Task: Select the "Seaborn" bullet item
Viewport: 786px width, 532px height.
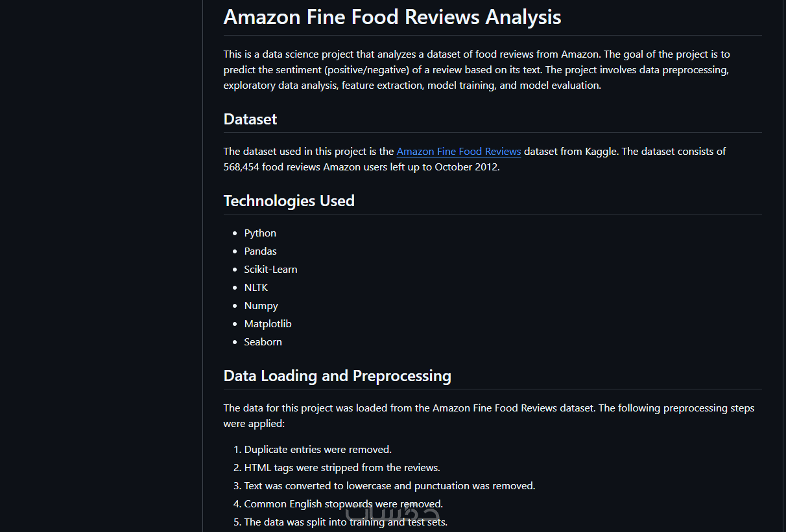Action: click(263, 342)
